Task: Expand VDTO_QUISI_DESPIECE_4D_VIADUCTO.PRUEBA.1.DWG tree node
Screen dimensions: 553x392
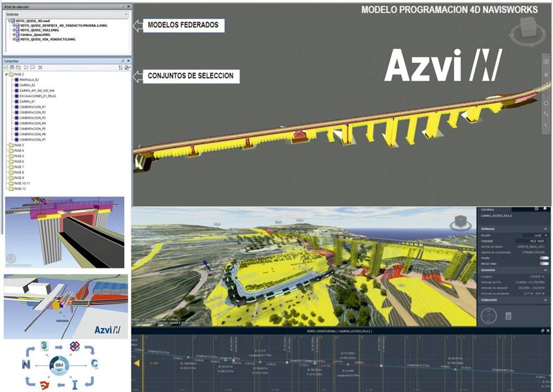Action: [14, 25]
